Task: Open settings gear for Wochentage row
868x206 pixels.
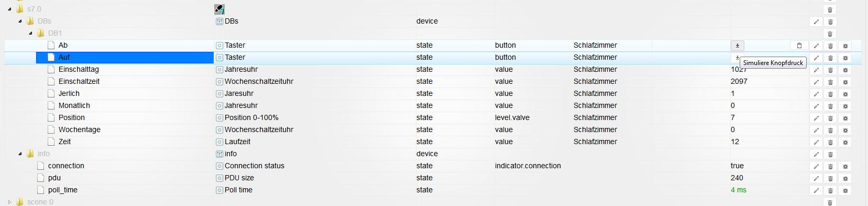Action: (x=845, y=130)
